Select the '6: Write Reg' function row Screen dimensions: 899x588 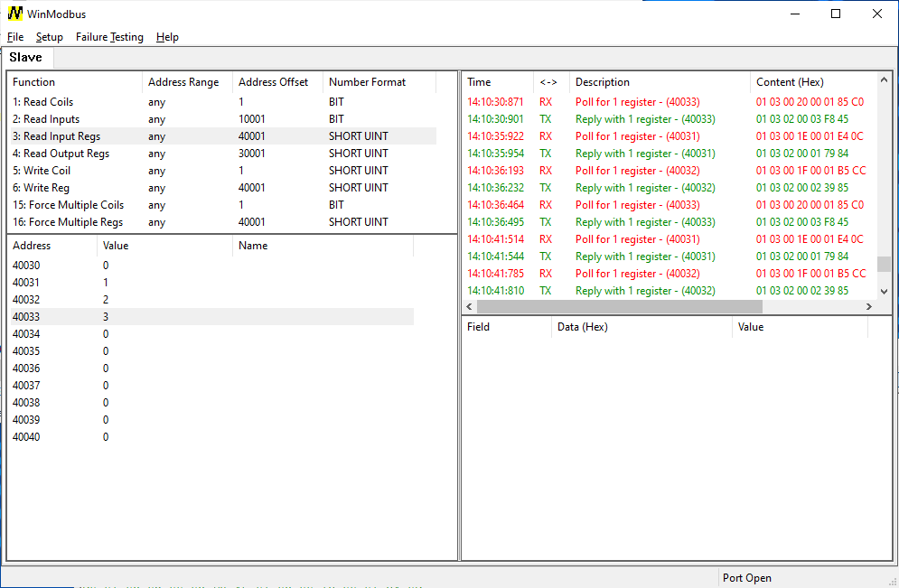tap(223, 188)
